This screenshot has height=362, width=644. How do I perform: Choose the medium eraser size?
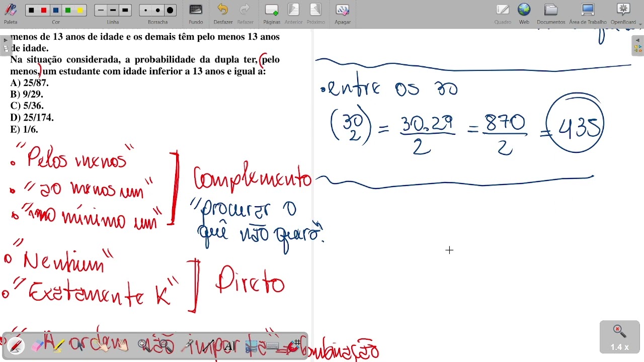tap(157, 10)
